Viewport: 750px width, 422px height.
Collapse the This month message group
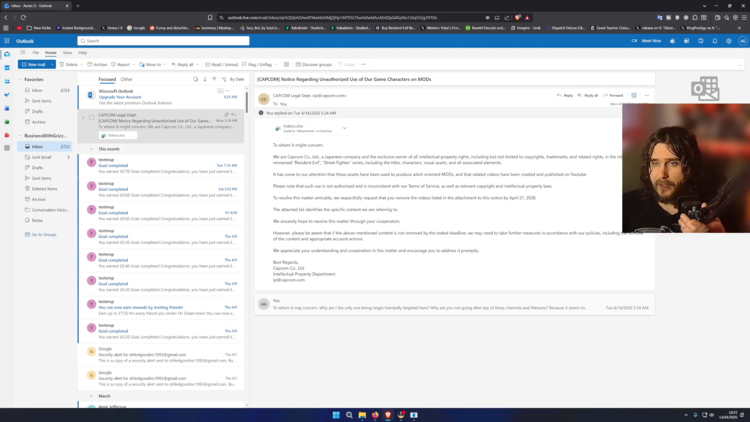(x=91, y=148)
